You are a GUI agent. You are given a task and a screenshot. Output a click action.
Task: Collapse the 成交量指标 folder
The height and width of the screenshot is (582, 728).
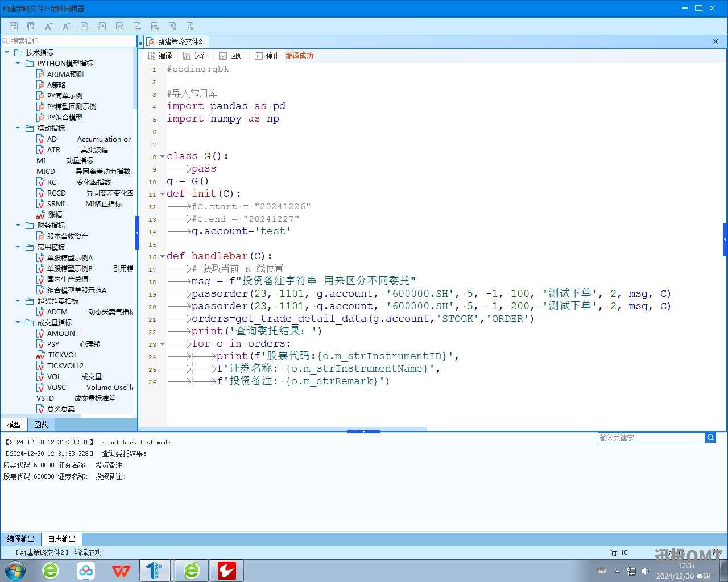[18, 322]
